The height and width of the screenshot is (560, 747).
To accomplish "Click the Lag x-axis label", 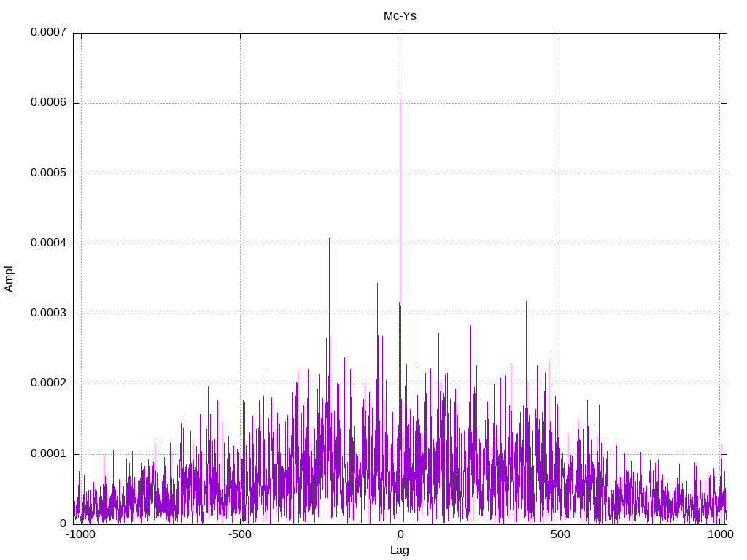I will coord(399,551).
